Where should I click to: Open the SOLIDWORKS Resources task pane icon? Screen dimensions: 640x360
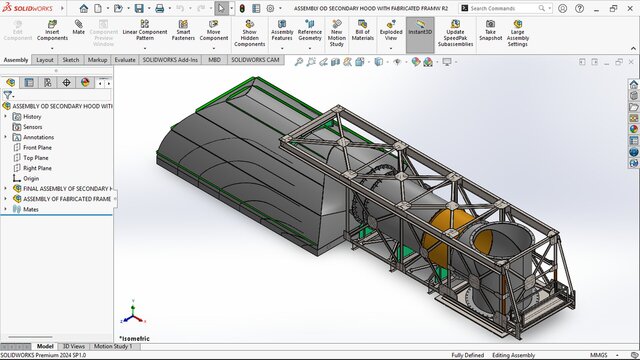tap(633, 84)
